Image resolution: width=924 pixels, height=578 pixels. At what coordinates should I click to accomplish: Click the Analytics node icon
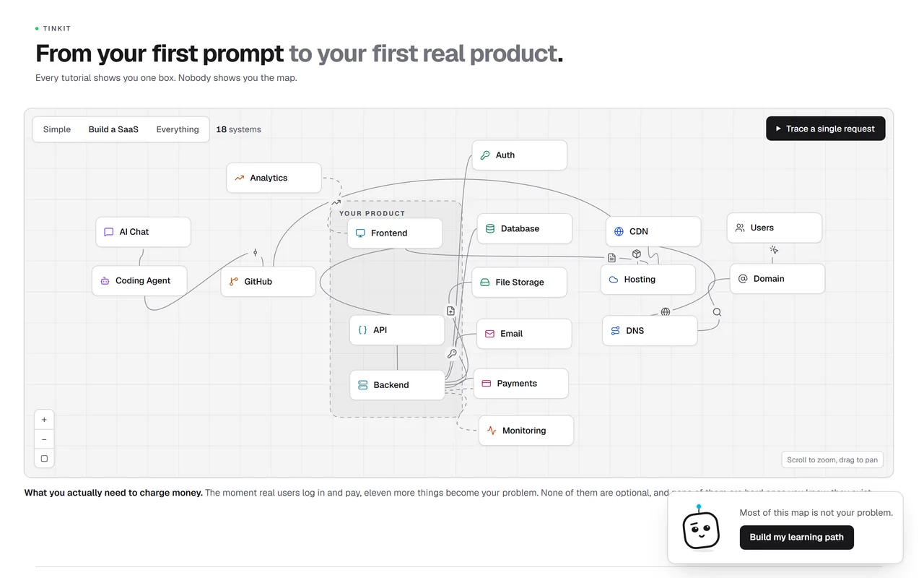240,178
